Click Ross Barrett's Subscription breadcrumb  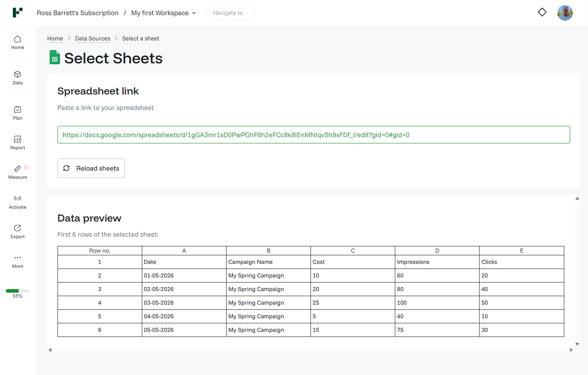[x=78, y=13]
